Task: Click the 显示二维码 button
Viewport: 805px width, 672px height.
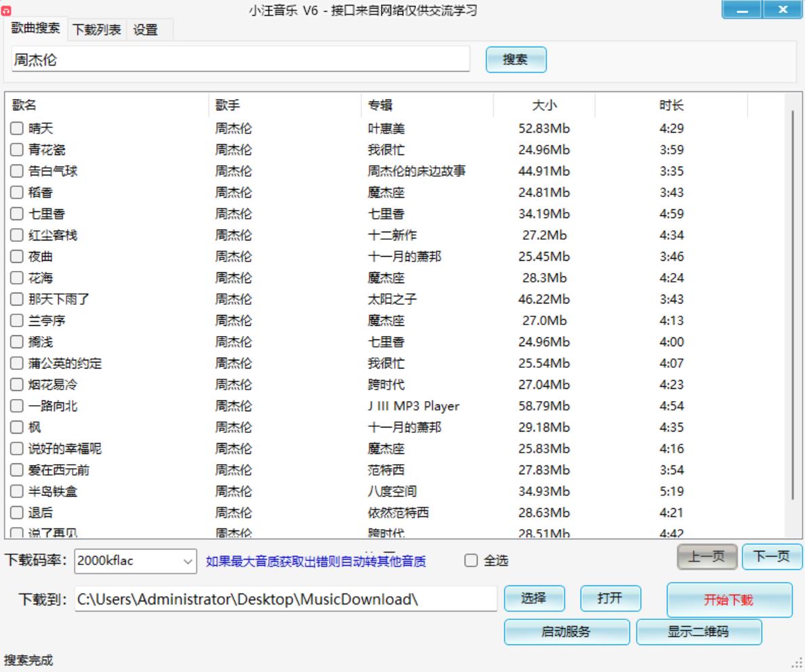Action: tap(698, 631)
